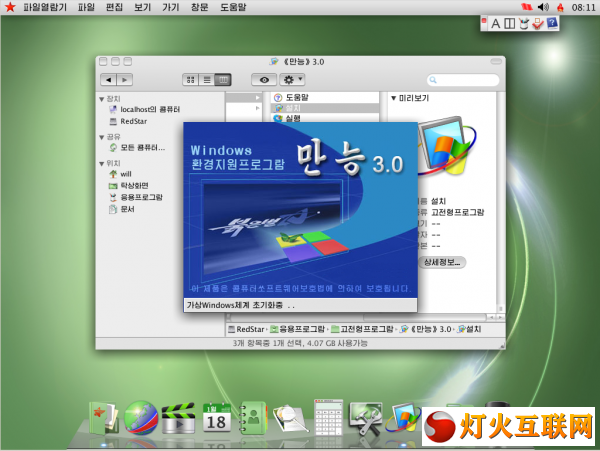This screenshot has width=600, height=451.
Task: Click the 만능 Windows icon in dock
Action: [404, 418]
